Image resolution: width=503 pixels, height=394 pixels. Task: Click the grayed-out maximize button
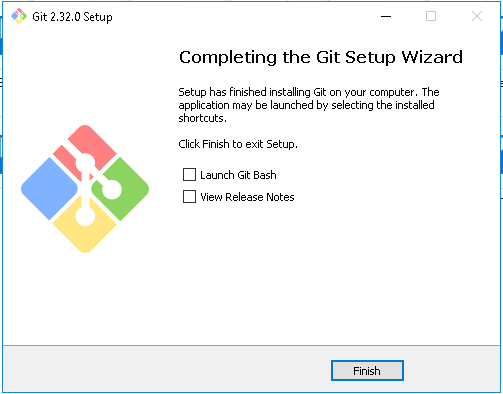click(x=431, y=16)
